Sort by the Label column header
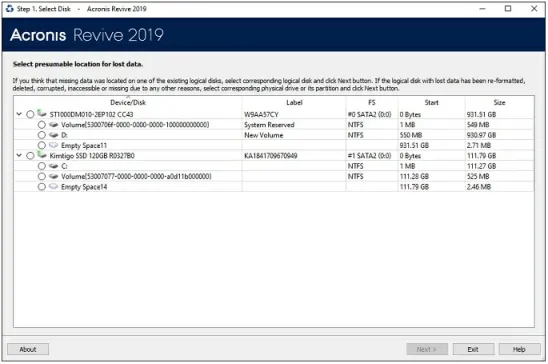Viewport: 548px width, 364px height. coord(294,102)
